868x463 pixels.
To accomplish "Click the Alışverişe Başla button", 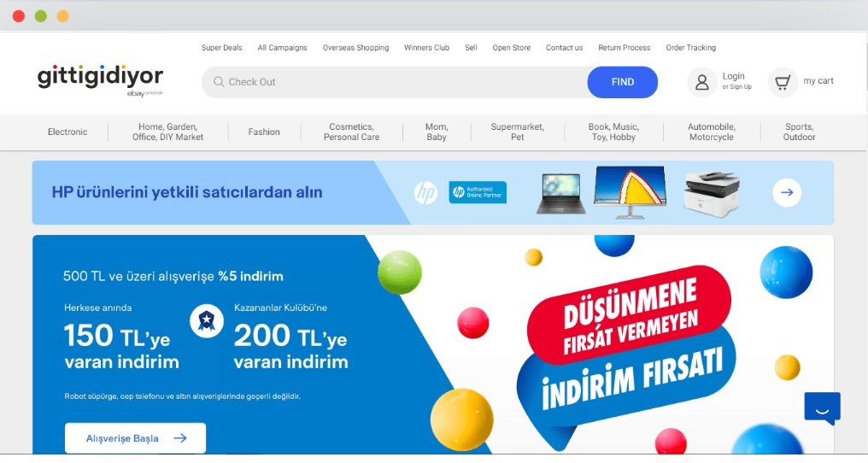I will (x=136, y=438).
